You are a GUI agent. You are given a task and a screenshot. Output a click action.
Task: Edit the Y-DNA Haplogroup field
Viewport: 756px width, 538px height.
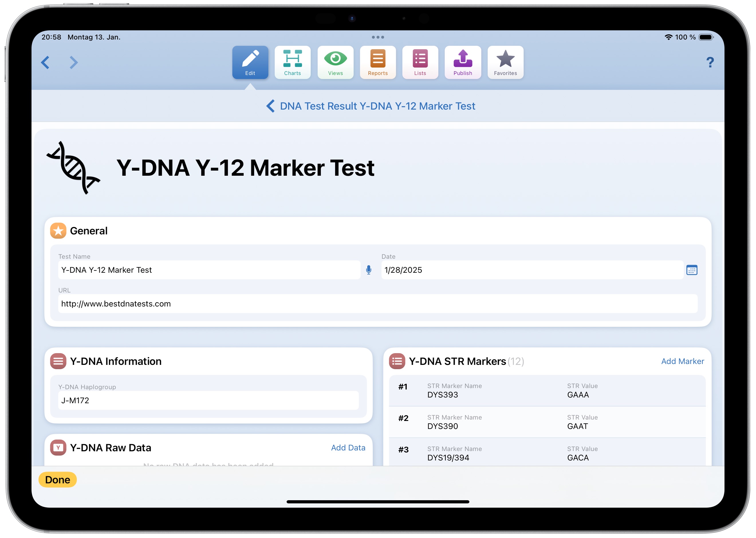click(208, 400)
